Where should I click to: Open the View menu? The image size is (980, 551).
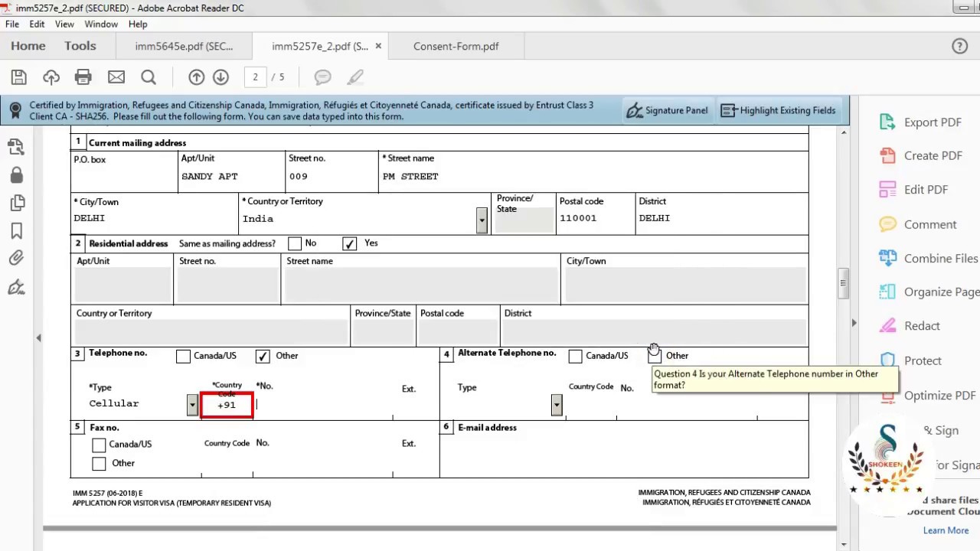tap(64, 24)
